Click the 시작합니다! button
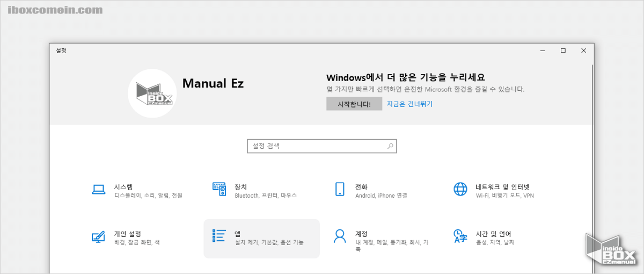The width and height of the screenshot is (644, 274). 354,104
